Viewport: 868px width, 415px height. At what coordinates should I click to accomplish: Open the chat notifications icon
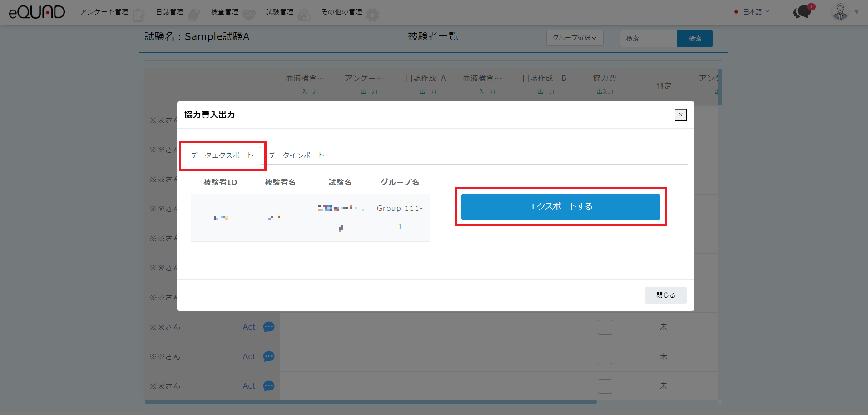coord(803,12)
